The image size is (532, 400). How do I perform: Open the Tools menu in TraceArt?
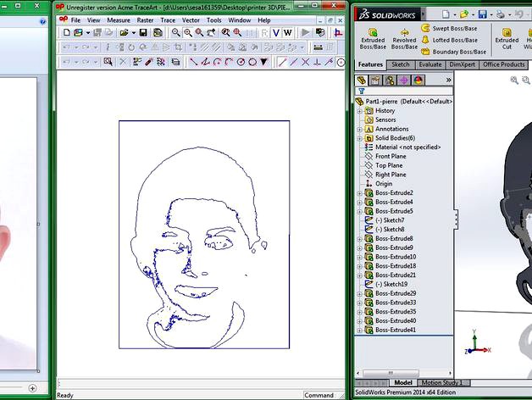[214, 20]
